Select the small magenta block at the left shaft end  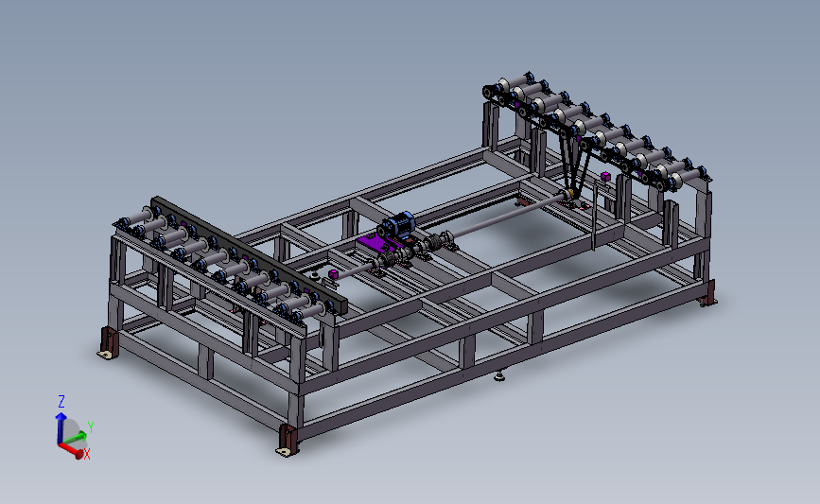[x=333, y=274]
